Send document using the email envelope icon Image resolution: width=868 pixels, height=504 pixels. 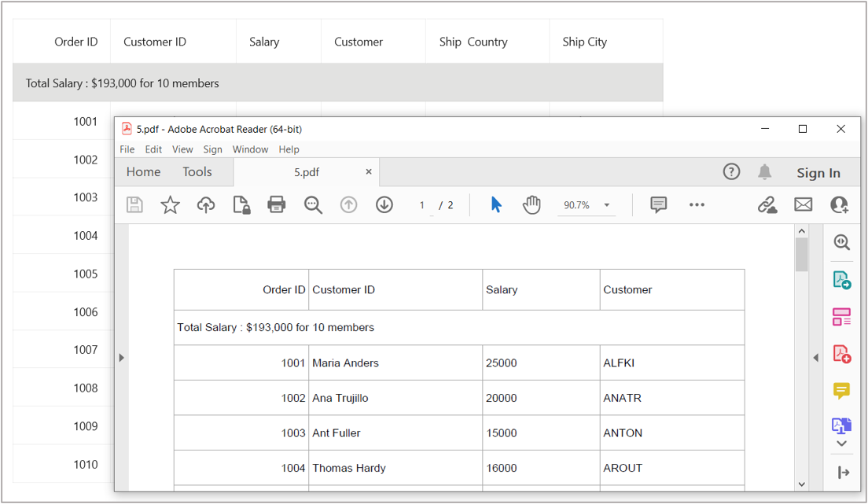[x=803, y=204]
